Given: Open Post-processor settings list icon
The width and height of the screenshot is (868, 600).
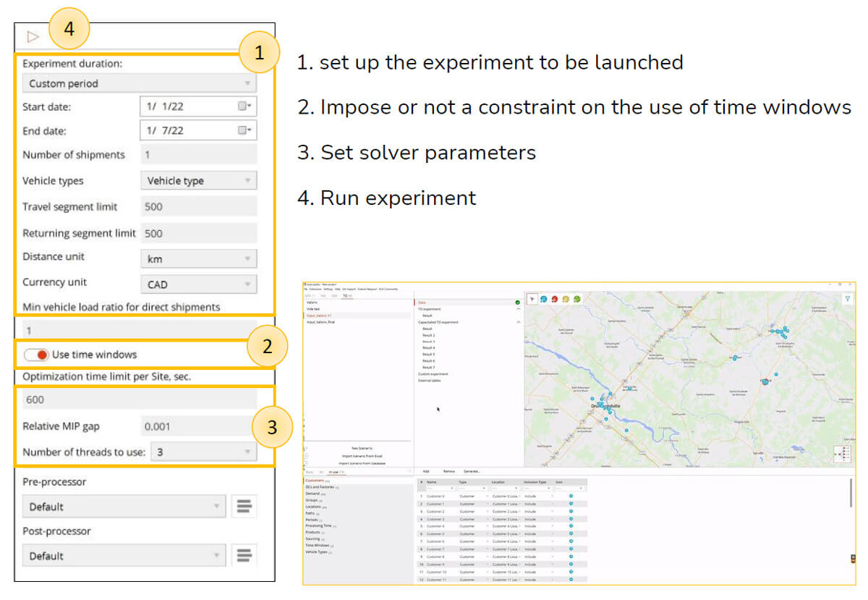Looking at the screenshot, I should [244, 555].
